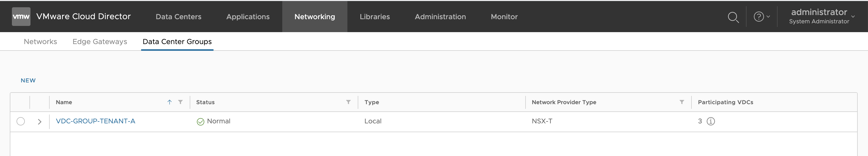Show Participating VDCs info icon details
Viewport: 868px width, 156px height.
[710, 121]
